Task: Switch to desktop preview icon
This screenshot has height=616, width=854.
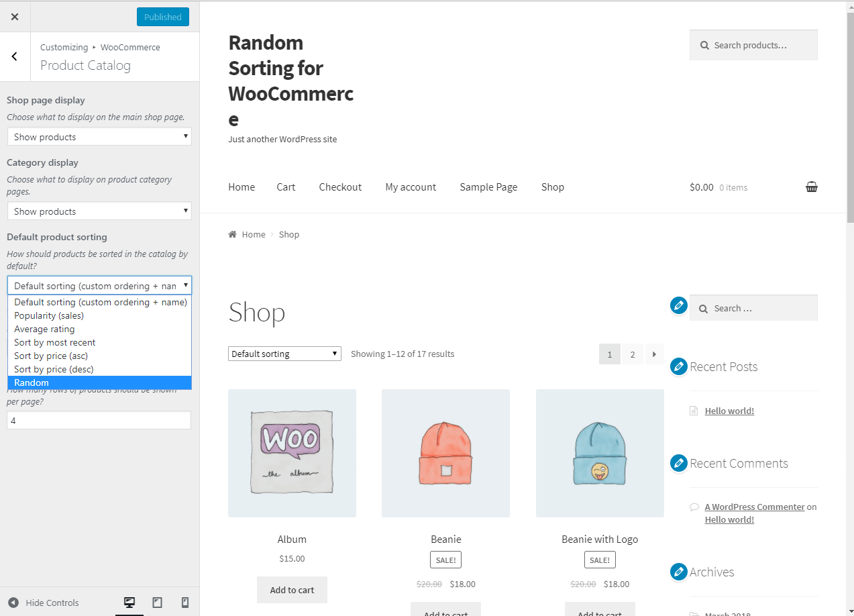Action: pos(129,603)
